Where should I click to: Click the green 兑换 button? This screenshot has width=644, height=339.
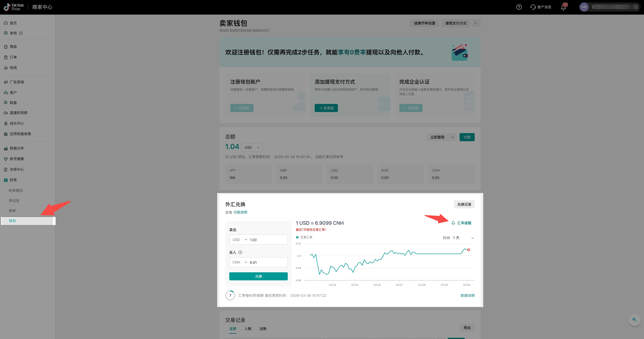258,276
